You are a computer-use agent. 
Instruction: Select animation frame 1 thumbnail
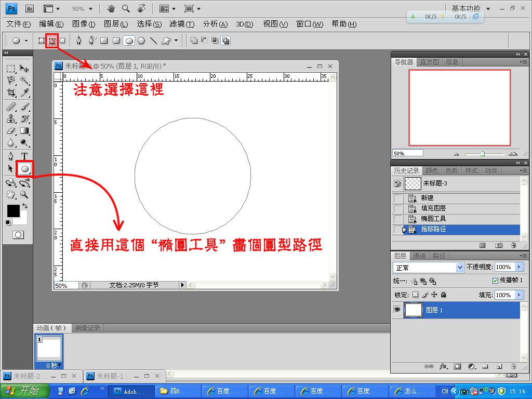click(x=49, y=348)
